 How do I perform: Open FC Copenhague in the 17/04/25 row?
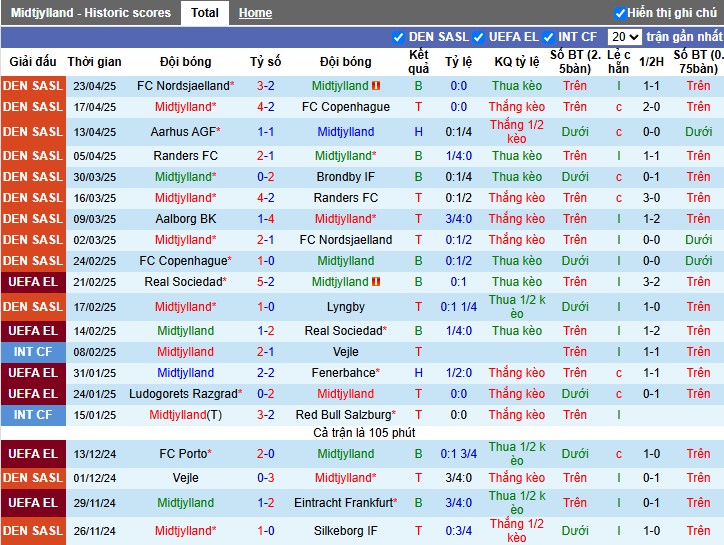345,107
